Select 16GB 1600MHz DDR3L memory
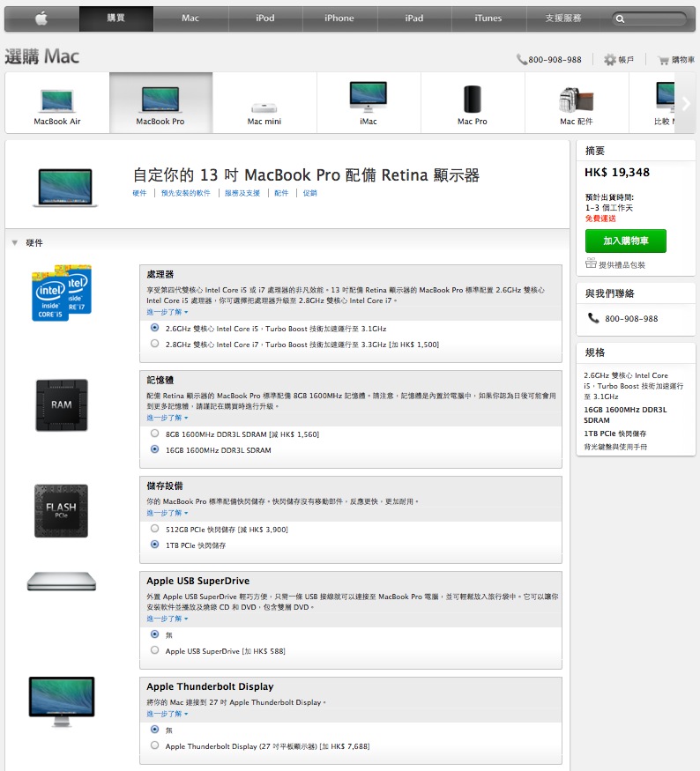The height and width of the screenshot is (771, 700). pyautogui.click(x=154, y=449)
